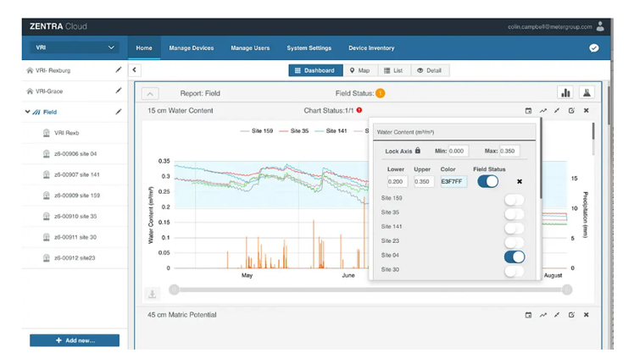The image size is (634, 364).
Task: Collapse the Field tree node
Action: 27,112
